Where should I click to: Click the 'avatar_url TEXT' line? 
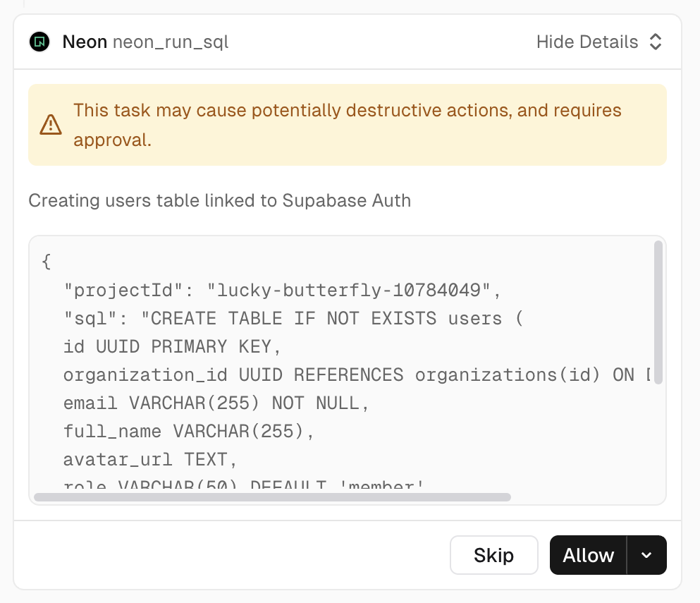click(150, 459)
